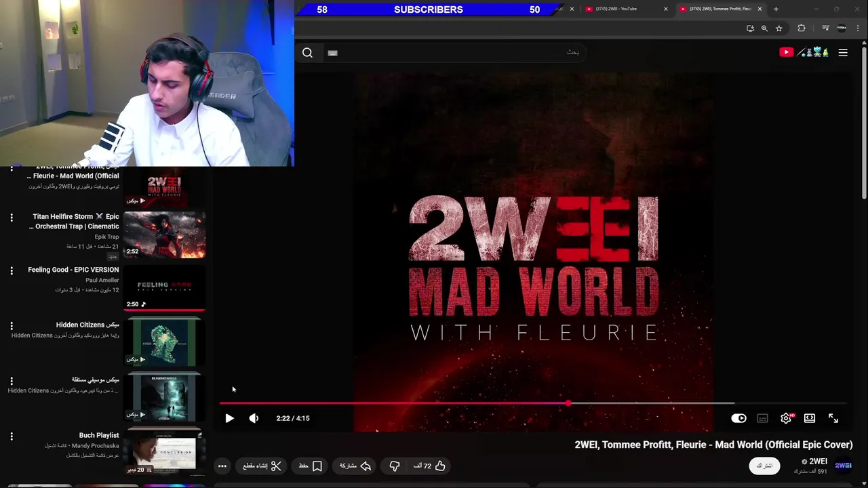Image resolution: width=868 pixels, height=488 pixels.
Task: Open the YouTube hamburger guide menu
Action: (x=843, y=52)
